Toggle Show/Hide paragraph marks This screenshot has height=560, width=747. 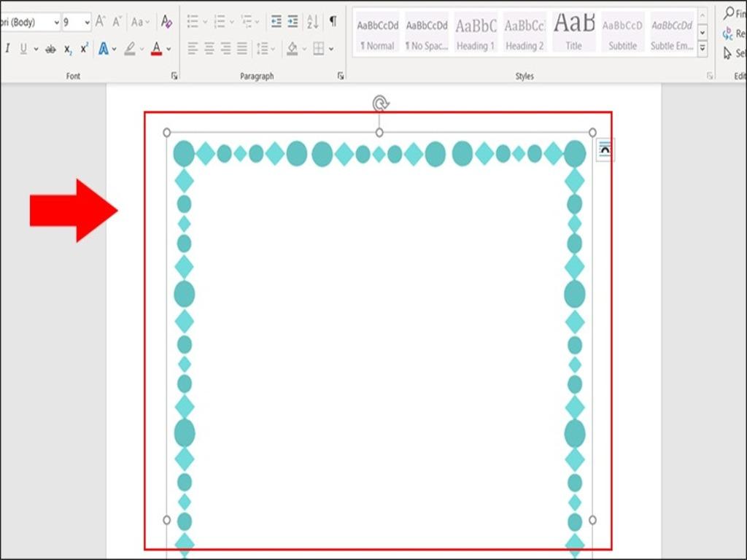coord(333,22)
